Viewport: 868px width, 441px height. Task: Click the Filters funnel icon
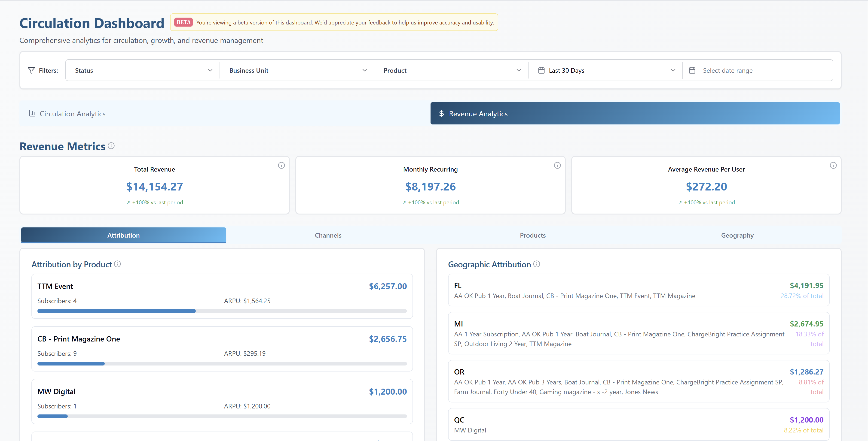click(31, 70)
